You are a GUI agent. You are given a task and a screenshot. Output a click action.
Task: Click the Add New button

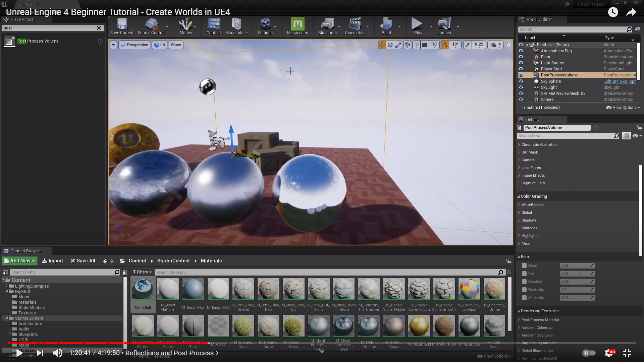tap(19, 261)
